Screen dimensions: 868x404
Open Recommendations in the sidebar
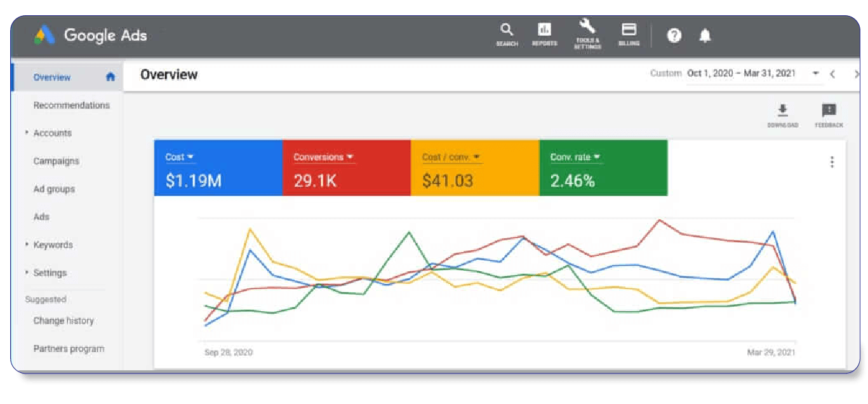pos(71,105)
